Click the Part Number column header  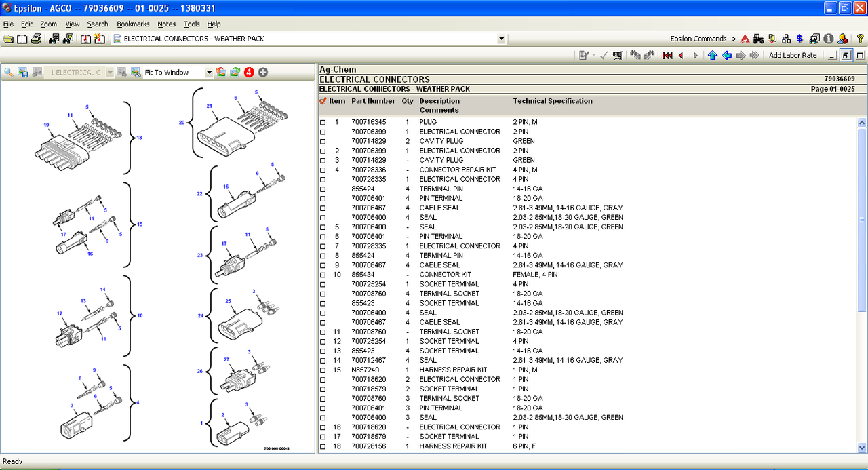click(373, 101)
